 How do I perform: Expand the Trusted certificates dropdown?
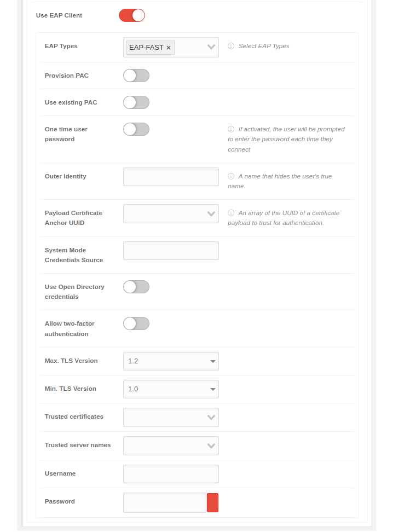coord(211,417)
